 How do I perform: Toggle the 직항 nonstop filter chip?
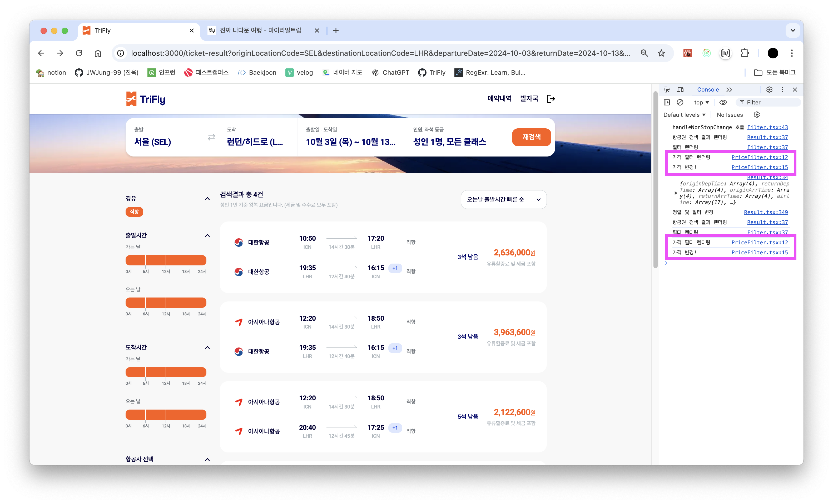click(x=134, y=212)
